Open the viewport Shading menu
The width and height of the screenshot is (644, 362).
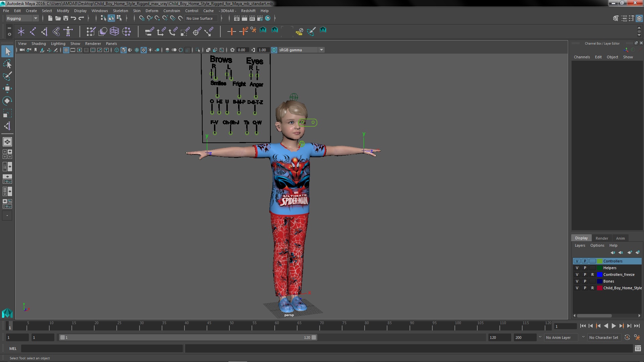click(39, 44)
